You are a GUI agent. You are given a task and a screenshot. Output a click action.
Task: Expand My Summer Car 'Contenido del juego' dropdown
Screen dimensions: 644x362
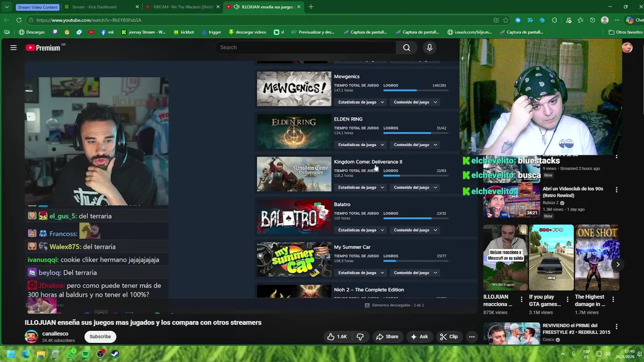coord(415,273)
